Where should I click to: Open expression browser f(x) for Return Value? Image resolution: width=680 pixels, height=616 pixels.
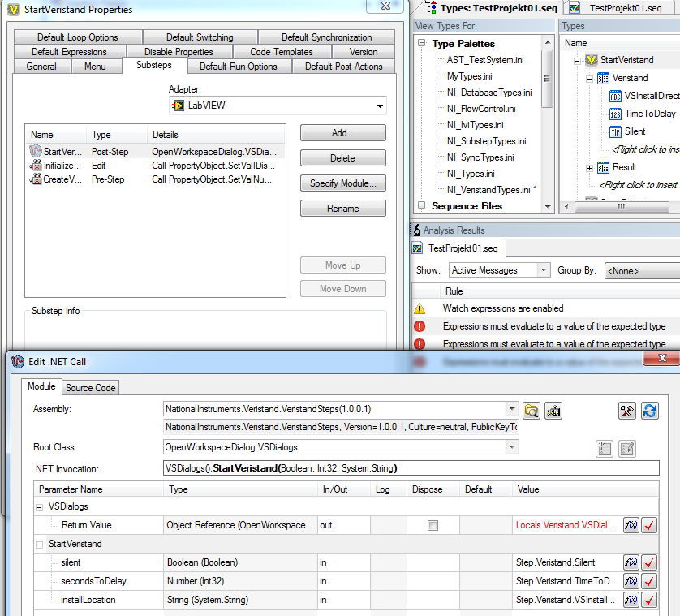point(631,525)
